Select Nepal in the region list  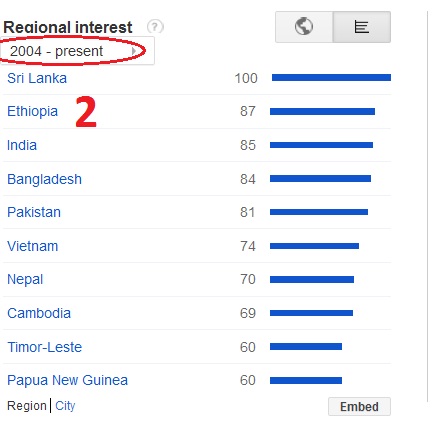25,279
